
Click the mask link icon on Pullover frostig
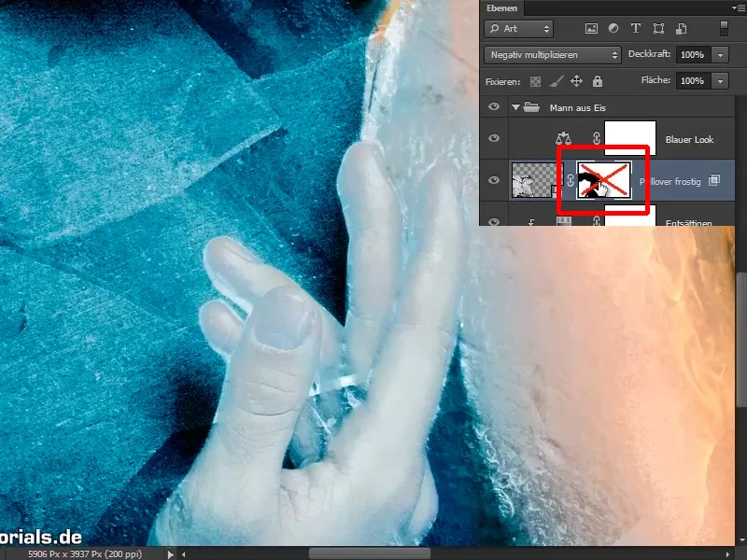point(571,180)
